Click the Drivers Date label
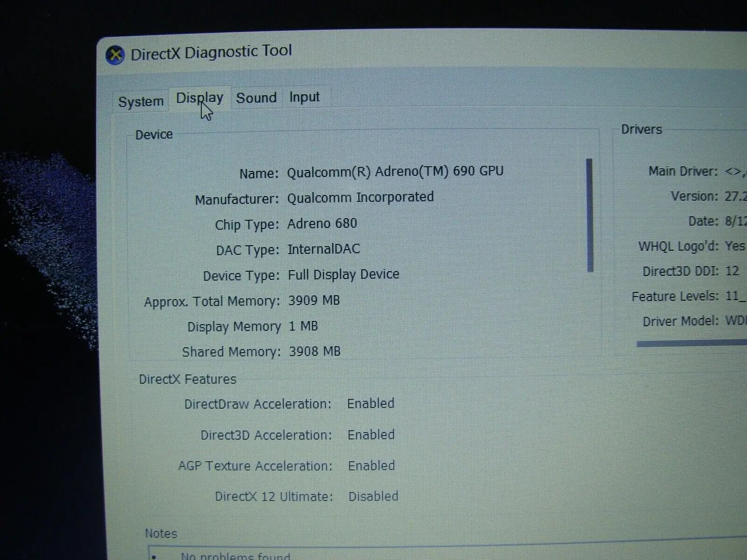This screenshot has width=747, height=560. (x=704, y=221)
